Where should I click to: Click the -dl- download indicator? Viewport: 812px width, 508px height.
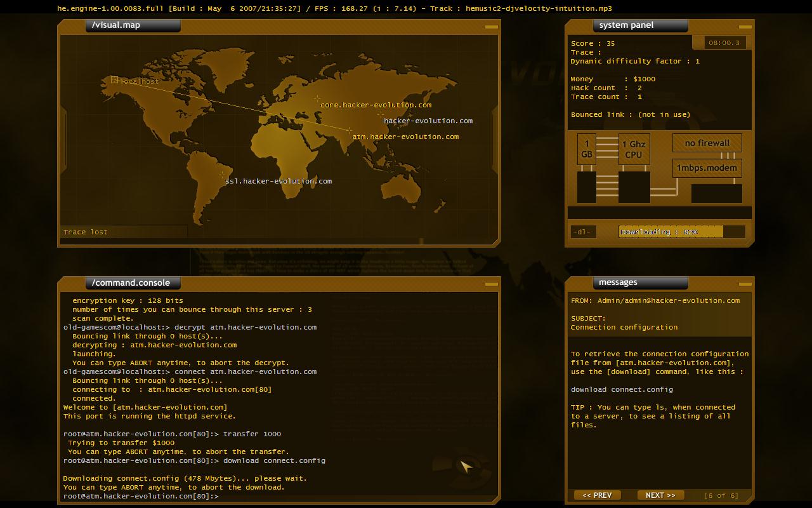(x=583, y=232)
